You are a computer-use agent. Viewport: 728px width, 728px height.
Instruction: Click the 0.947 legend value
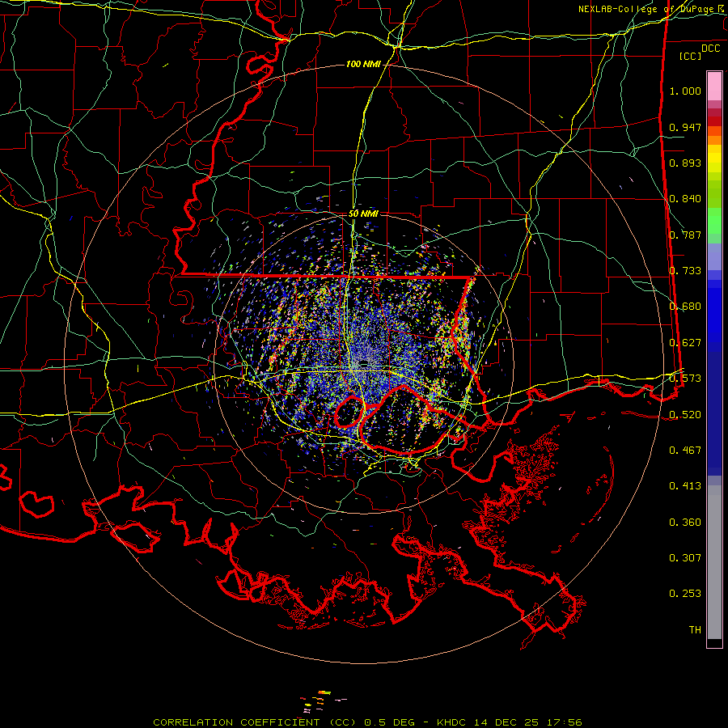click(x=685, y=127)
